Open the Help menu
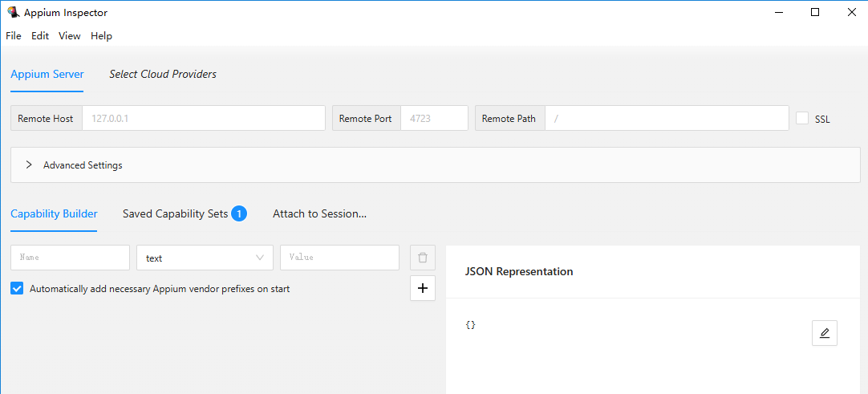This screenshot has height=394, width=868. [x=101, y=36]
